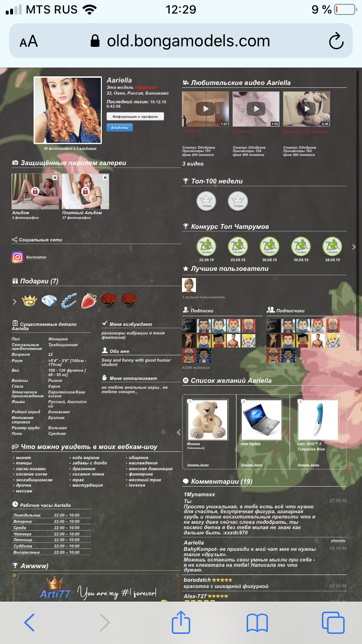Click the blue Альбомы button

119,127
